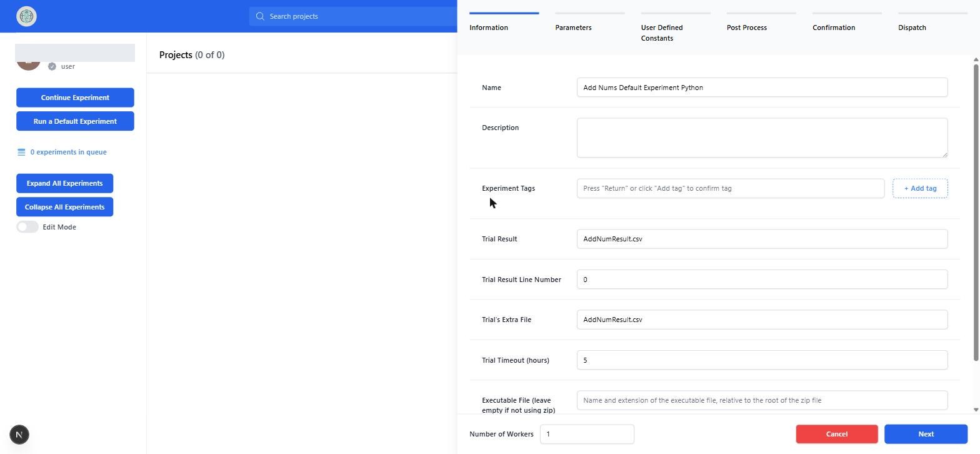
Task: Click the + Add tag button
Action: pos(920,188)
